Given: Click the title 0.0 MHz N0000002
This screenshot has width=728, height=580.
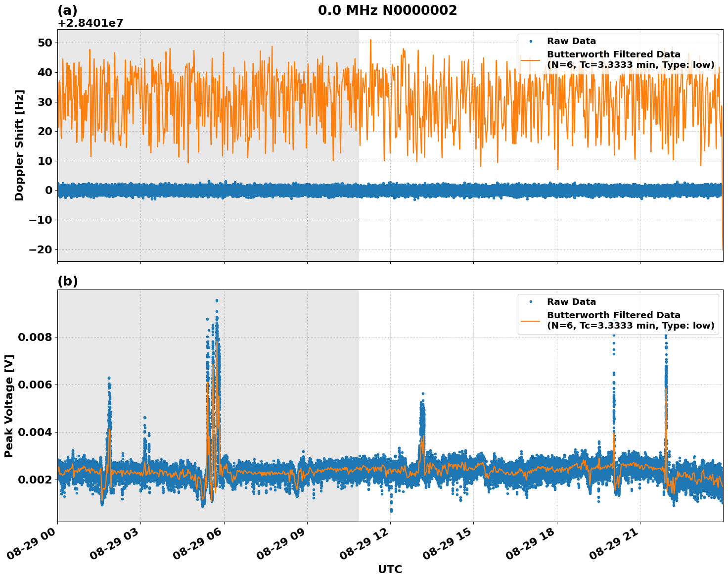Looking at the screenshot, I should click(x=387, y=9).
